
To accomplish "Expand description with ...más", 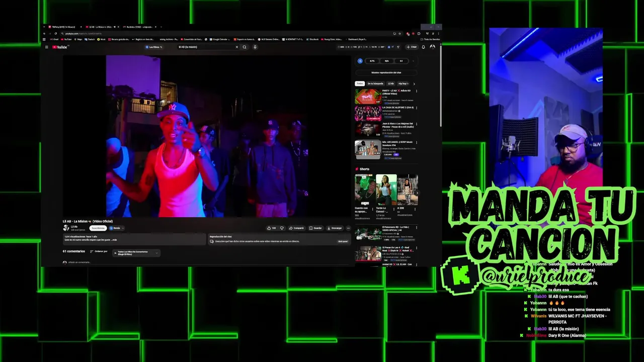I will 115,240.
